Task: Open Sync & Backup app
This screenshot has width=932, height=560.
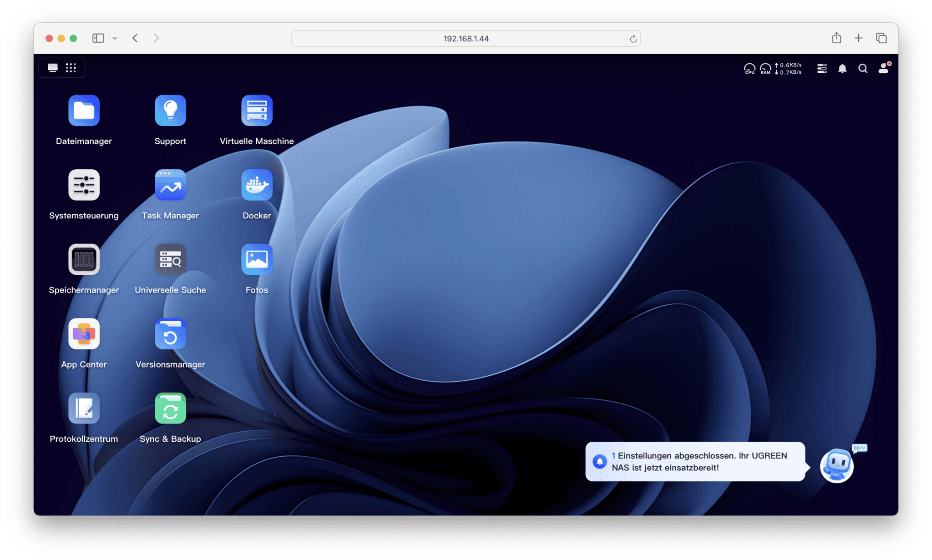Action: [170, 408]
